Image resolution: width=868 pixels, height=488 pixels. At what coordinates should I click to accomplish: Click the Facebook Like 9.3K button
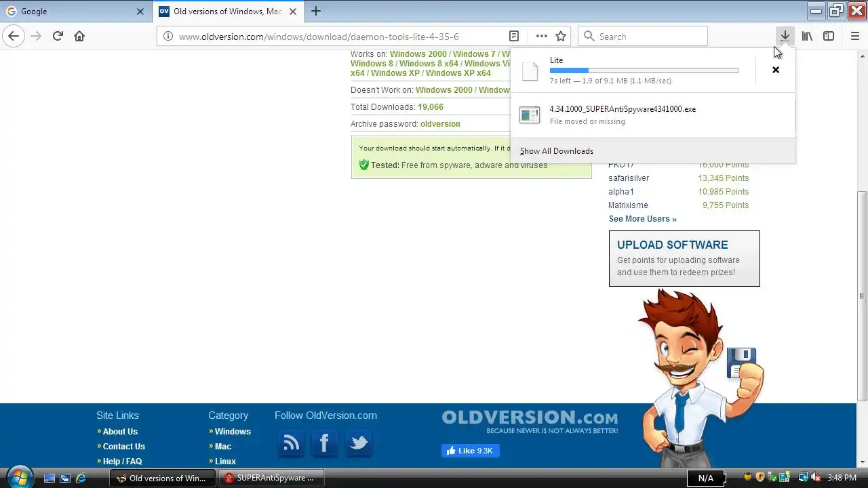click(x=471, y=451)
